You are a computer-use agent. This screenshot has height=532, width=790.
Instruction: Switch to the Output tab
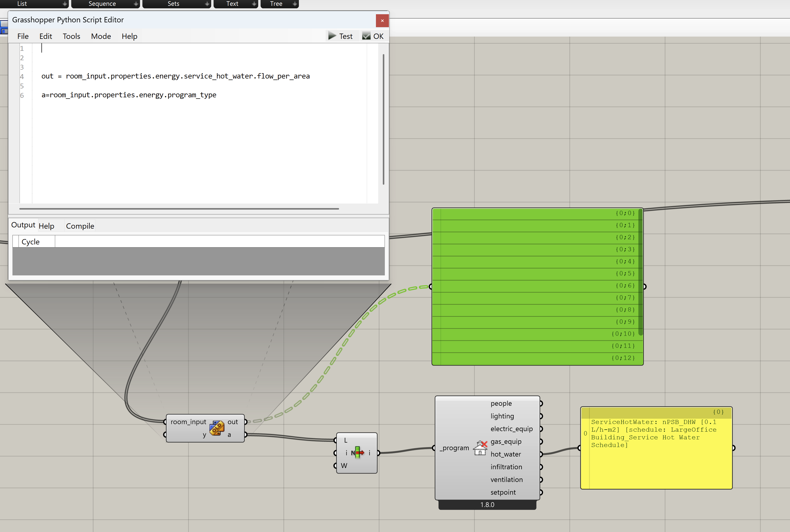(x=23, y=225)
